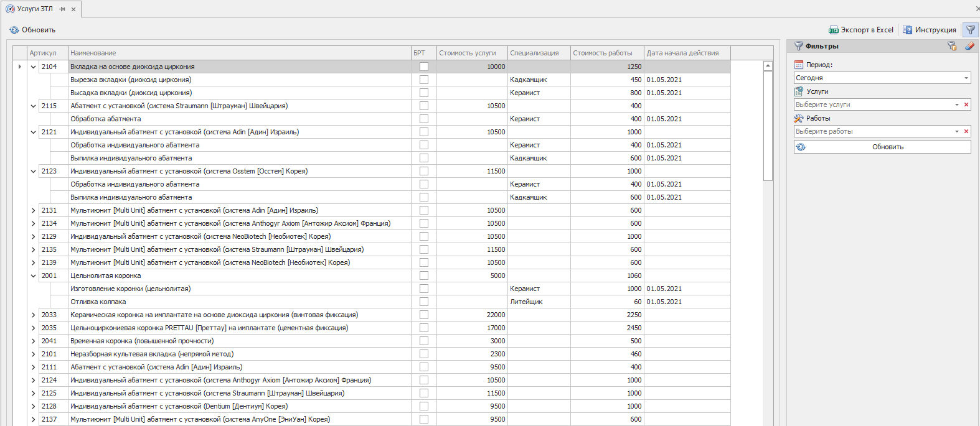Click the vertical scrollbar thumb of the table
The image size is (980, 426).
coord(768,124)
